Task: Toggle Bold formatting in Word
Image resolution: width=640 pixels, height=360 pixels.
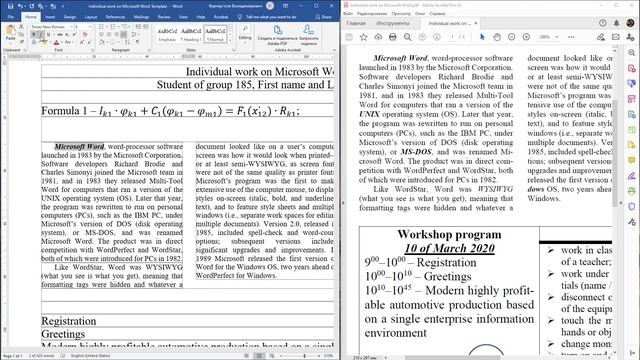Action: tap(34, 34)
